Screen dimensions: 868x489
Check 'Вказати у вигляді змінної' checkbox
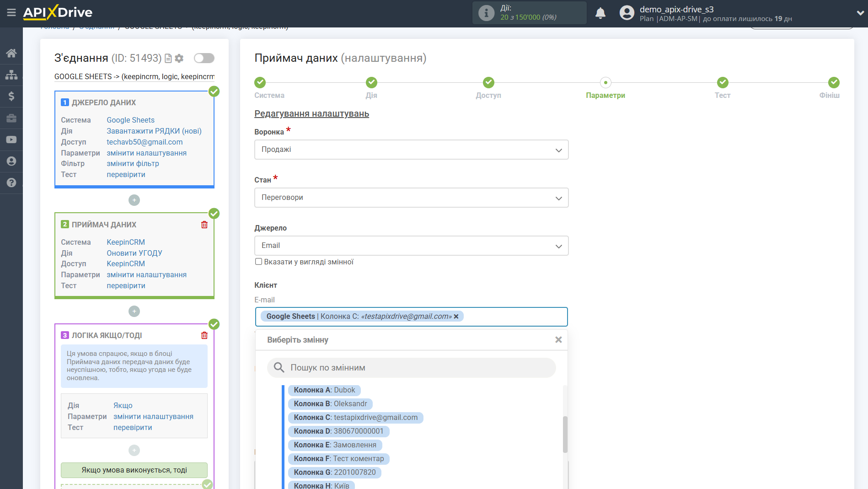(x=258, y=262)
